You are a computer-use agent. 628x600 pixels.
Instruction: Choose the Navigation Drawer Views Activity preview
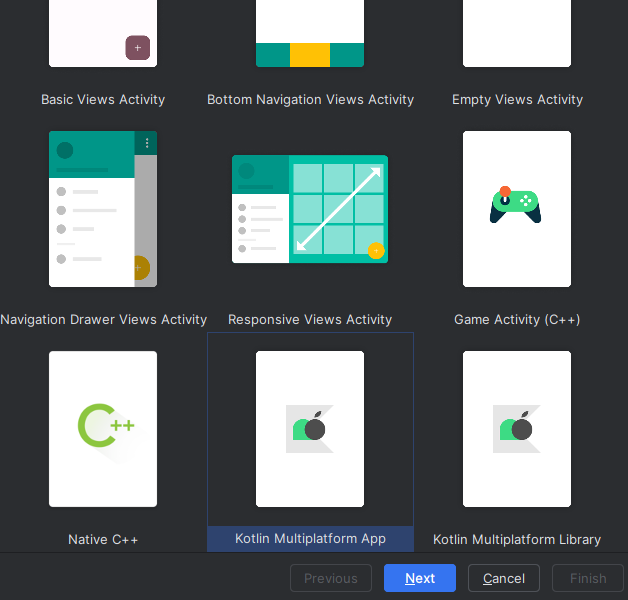pos(103,209)
